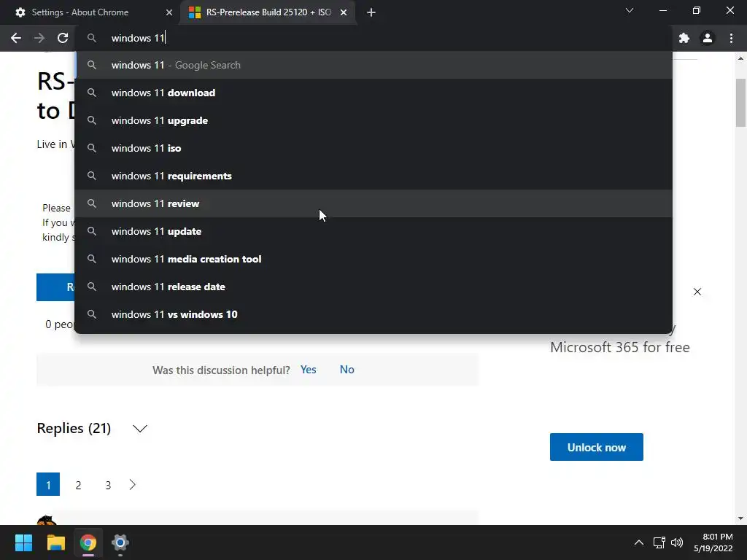Close the RS-Prerelease Build 25120 tab
This screenshot has height=560, width=747.
(344, 12)
